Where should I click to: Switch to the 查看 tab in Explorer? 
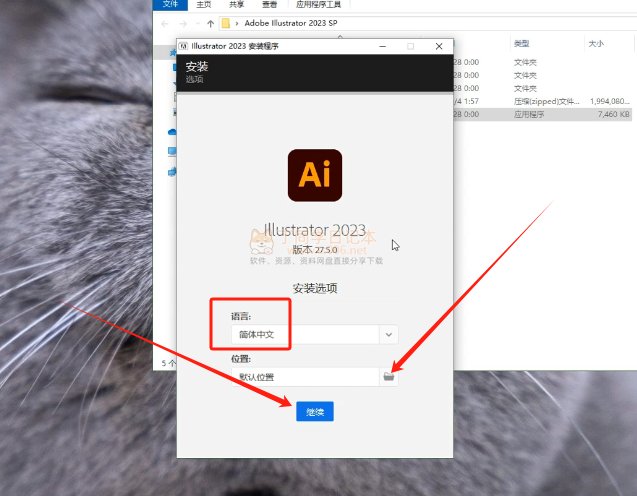(x=269, y=4)
